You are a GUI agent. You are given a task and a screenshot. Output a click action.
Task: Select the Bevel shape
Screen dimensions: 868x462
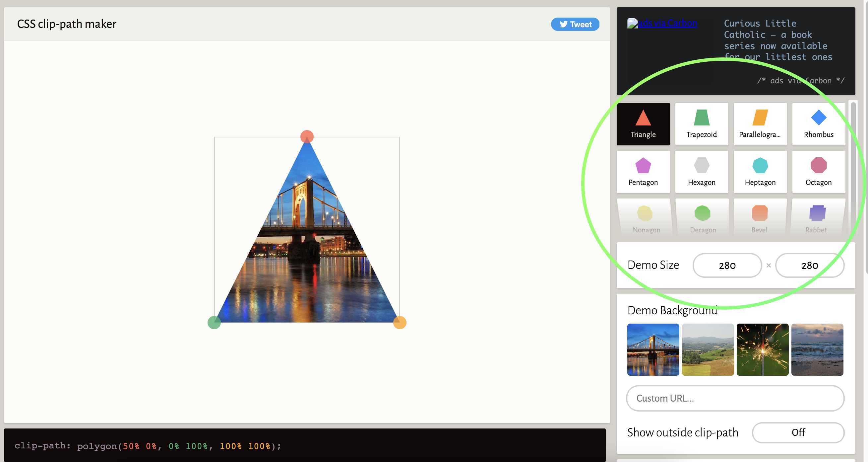click(x=759, y=219)
